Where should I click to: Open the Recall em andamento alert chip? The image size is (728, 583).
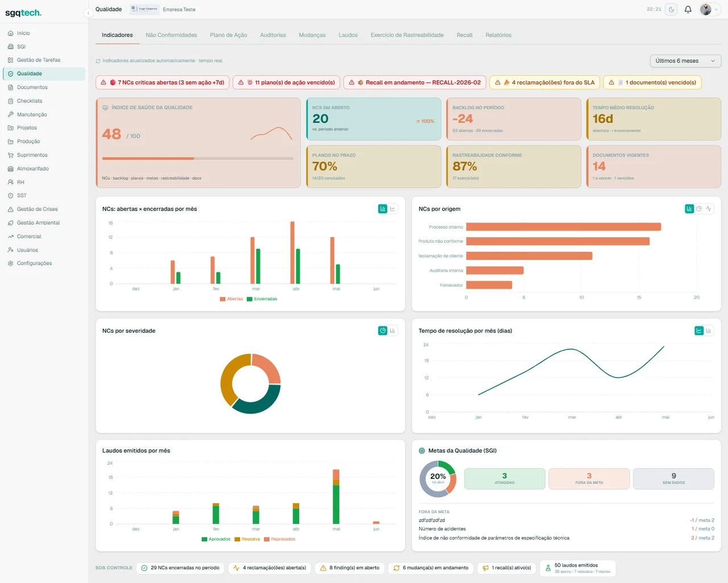click(x=415, y=82)
